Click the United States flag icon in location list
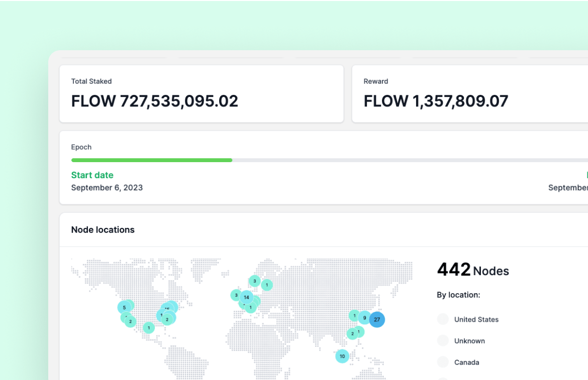The width and height of the screenshot is (588, 380). coord(443,319)
